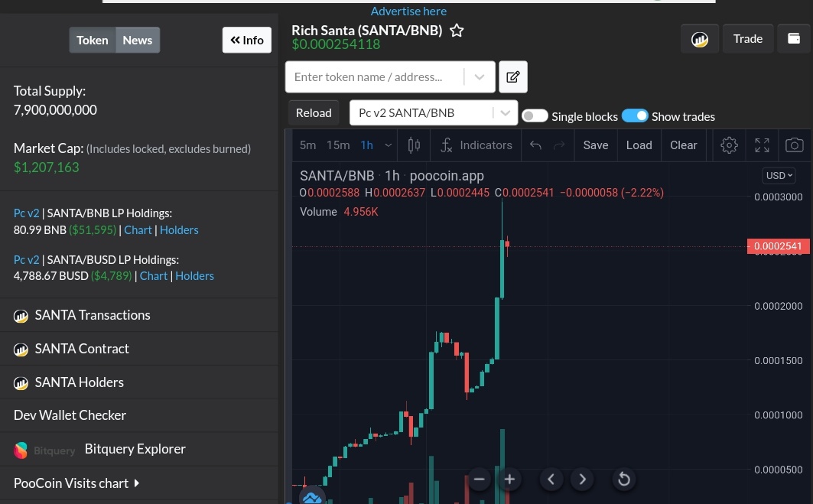The height and width of the screenshot is (504, 813).
Task: Click the SANTA Holders logo icon
Action: [21, 383]
